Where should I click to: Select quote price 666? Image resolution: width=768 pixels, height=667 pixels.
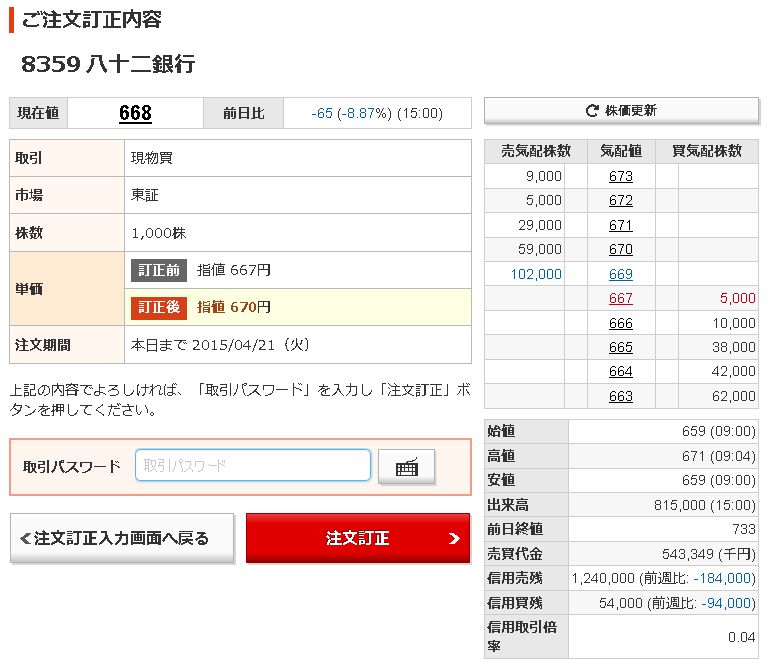click(x=621, y=323)
